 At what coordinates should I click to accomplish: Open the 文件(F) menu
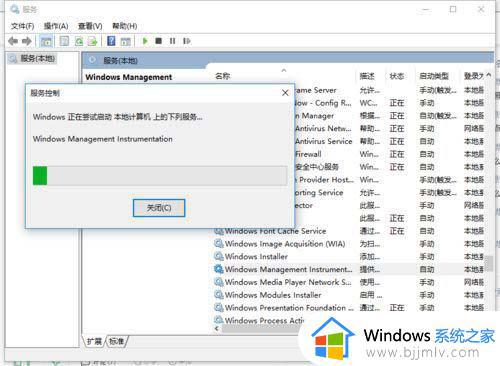click(23, 26)
